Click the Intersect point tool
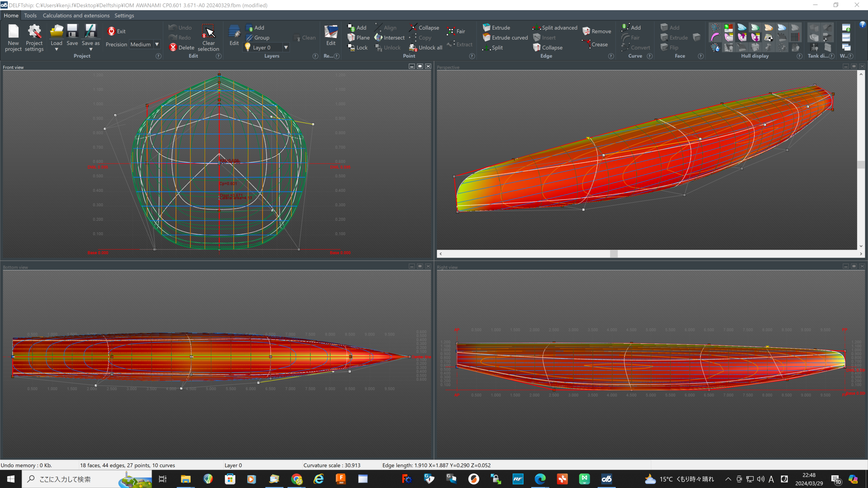This screenshot has width=868, height=488. click(390, 38)
